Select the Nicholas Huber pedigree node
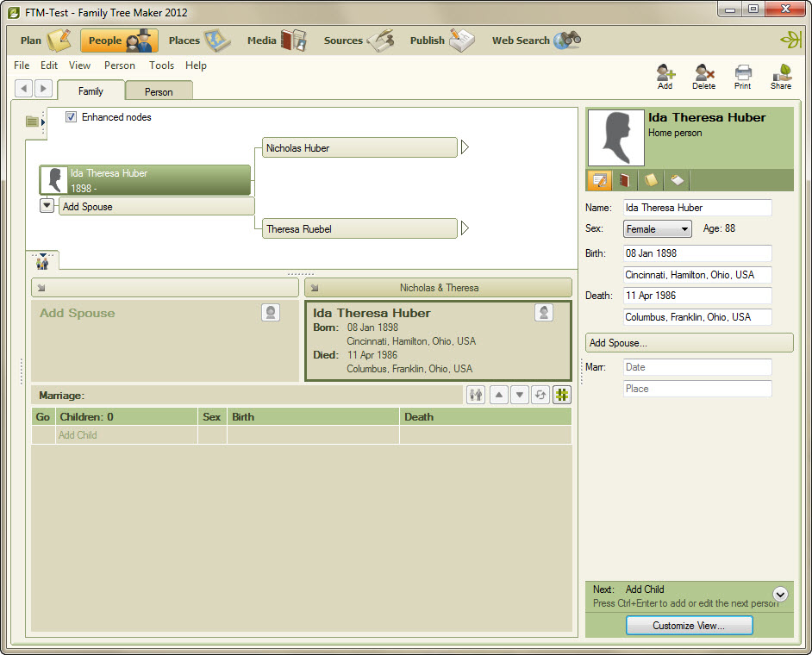Image resolution: width=812 pixels, height=655 pixels. pyautogui.click(x=359, y=147)
